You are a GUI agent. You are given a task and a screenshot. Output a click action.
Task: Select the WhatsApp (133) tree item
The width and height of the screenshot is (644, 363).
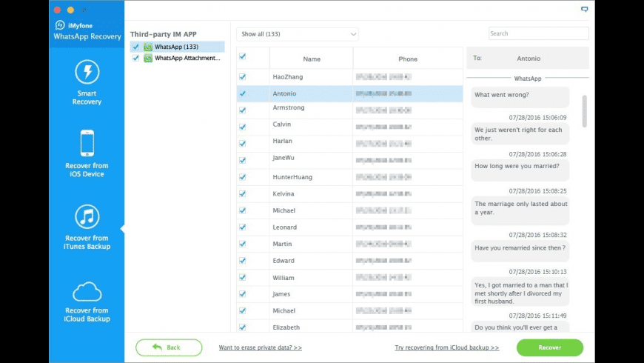178,47
